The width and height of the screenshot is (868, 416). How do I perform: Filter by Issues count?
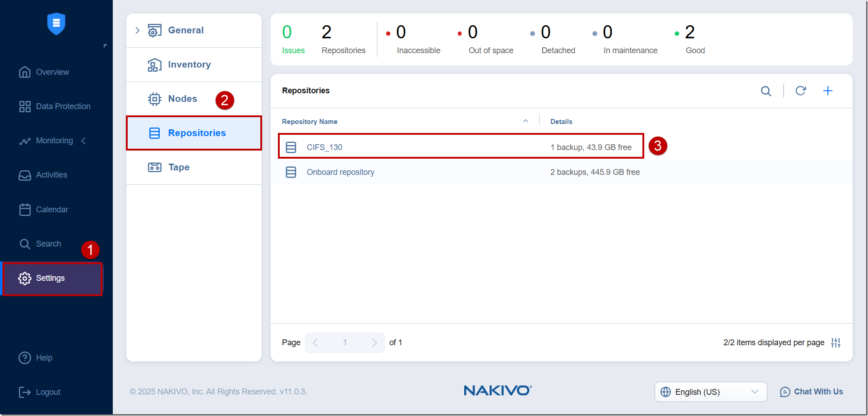(x=293, y=40)
